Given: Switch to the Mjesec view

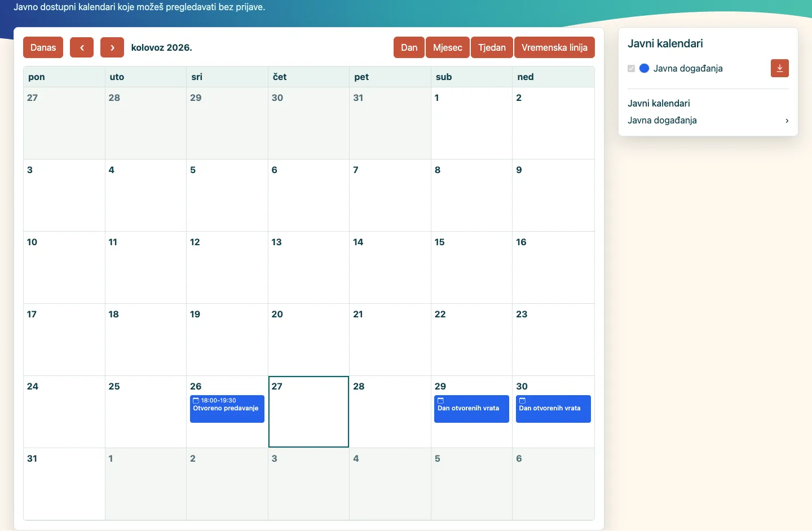Looking at the screenshot, I should pyautogui.click(x=448, y=47).
